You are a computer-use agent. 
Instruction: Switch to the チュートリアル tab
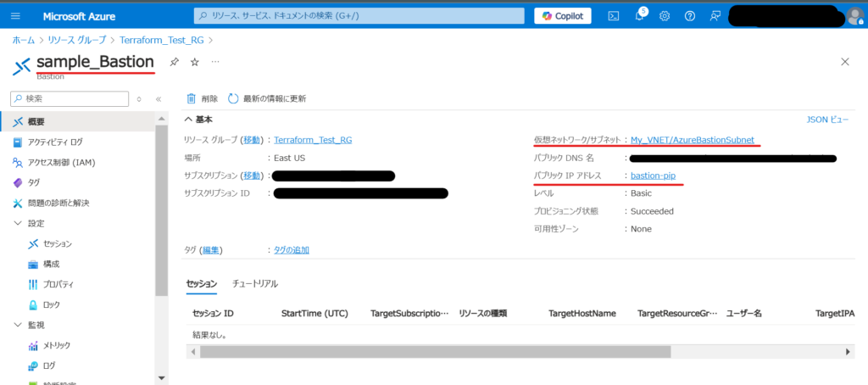pyautogui.click(x=254, y=283)
